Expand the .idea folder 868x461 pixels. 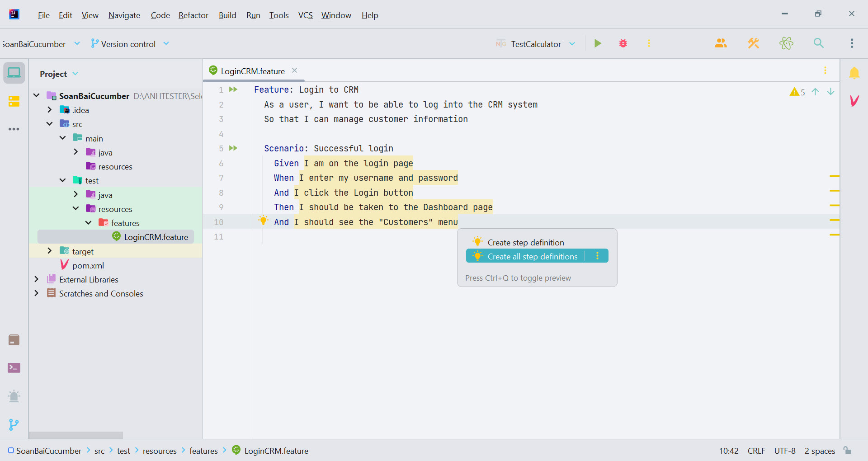50,110
